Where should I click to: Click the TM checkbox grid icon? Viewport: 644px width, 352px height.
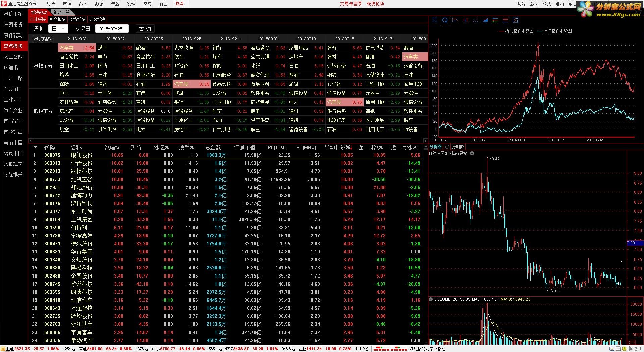516,20
